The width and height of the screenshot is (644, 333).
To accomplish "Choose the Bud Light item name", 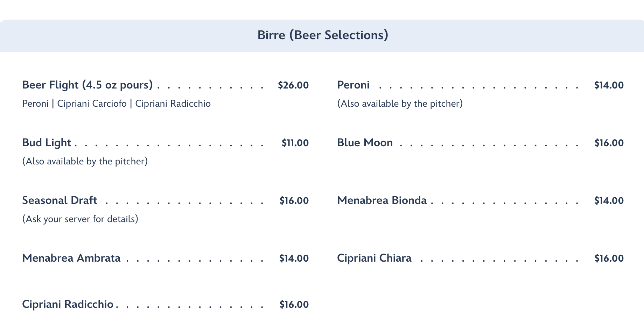I will pyautogui.click(x=47, y=143).
